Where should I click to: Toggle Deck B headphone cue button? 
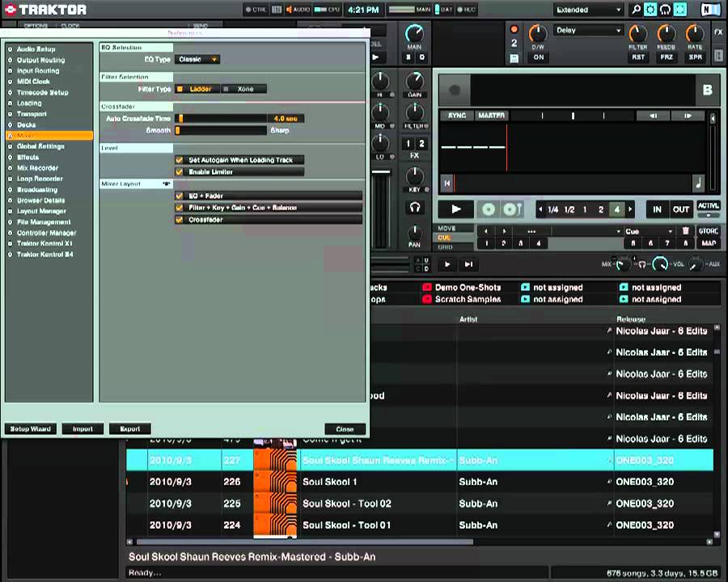tap(415, 208)
